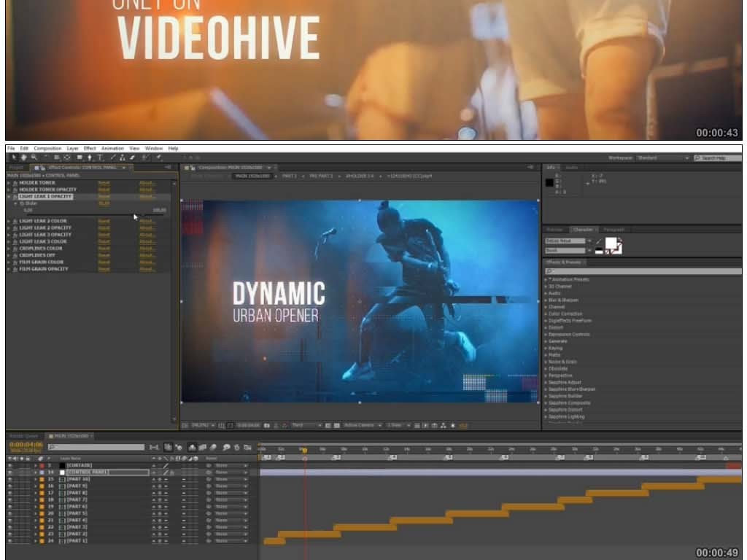747x560 pixels.
Task: Open the parent dropdown for CURTAIN layer
Action: pos(231,465)
